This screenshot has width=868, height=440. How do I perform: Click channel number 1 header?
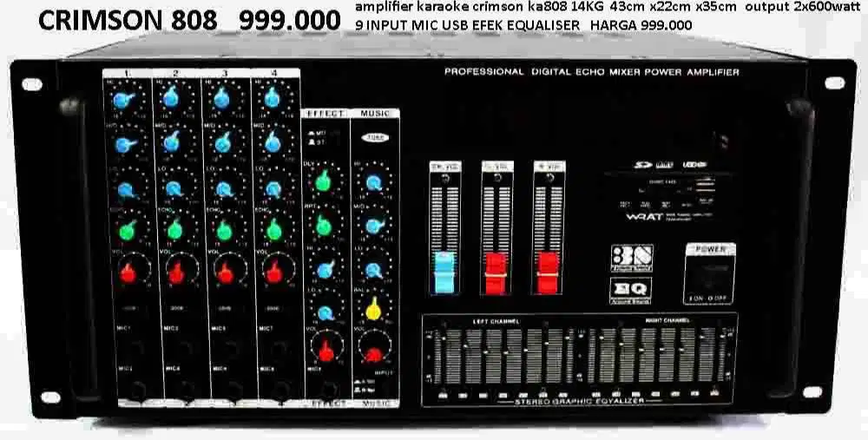pos(128,73)
